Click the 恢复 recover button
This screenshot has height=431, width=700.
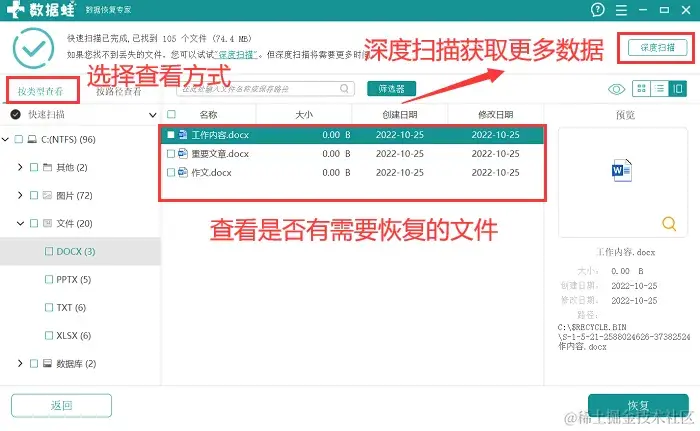(638, 406)
